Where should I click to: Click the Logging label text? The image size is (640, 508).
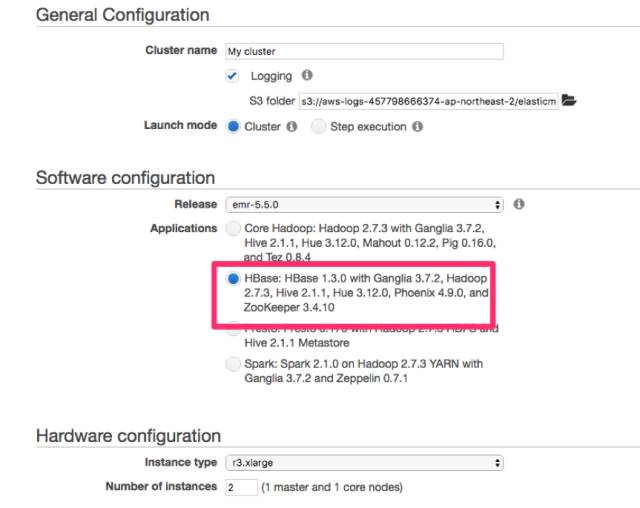271,76
